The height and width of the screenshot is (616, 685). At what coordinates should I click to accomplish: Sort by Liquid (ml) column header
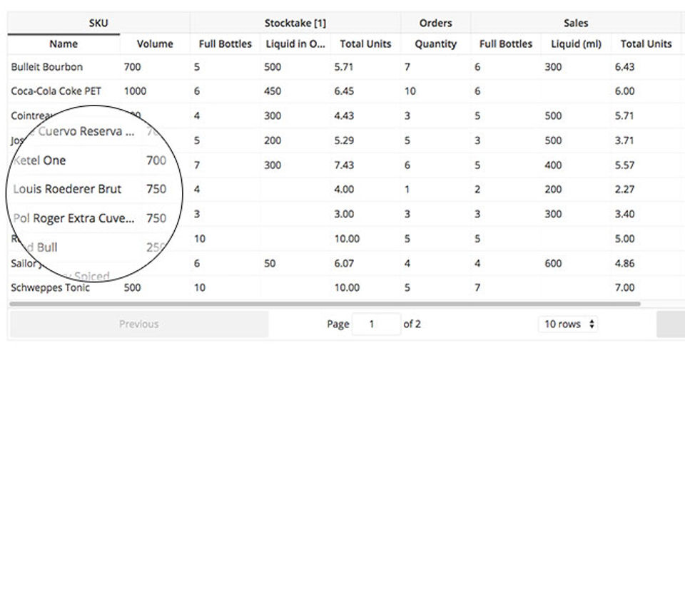(x=577, y=43)
